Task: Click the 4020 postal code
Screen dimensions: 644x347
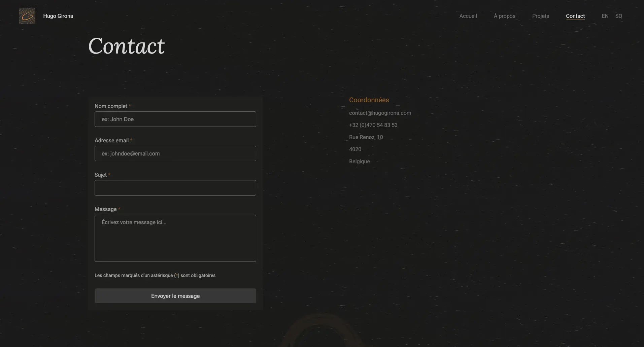Action: tap(355, 149)
